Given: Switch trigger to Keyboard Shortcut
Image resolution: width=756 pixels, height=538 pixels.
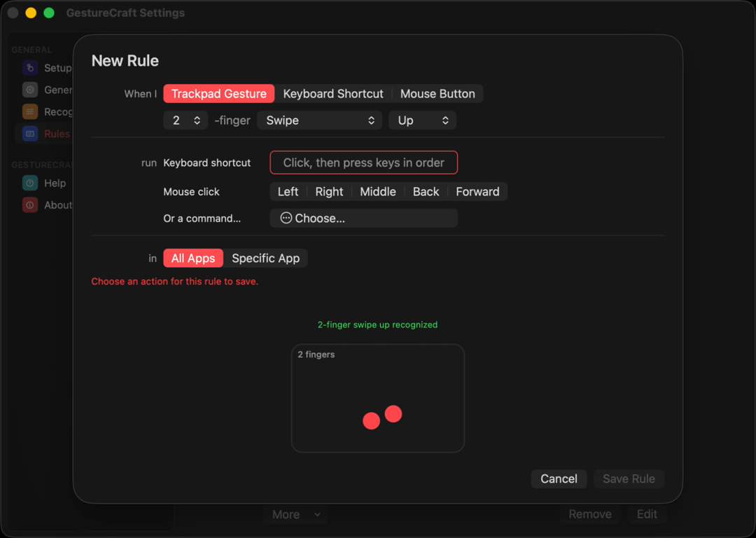Looking at the screenshot, I should pos(333,94).
